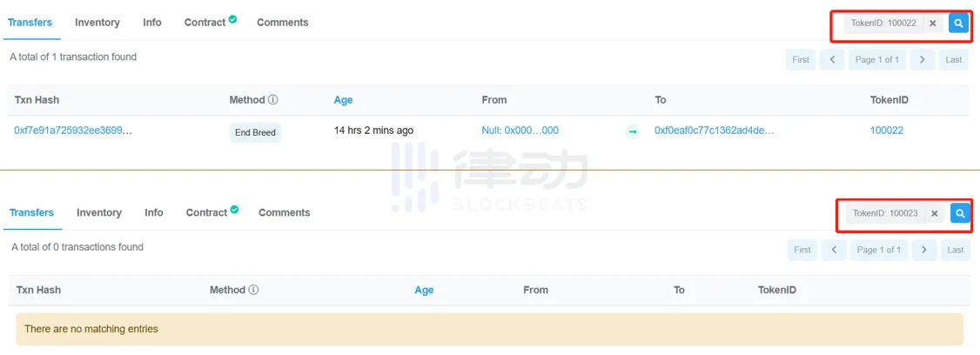Click the info icon beside upper Method header

(272, 100)
